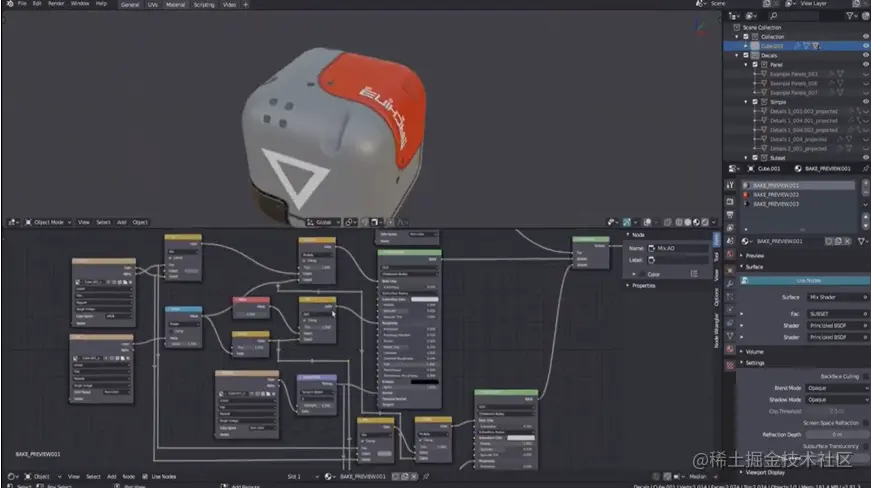Screen dimensions: 871x488
Task: Click the Use Nodes button
Action: [804, 281]
